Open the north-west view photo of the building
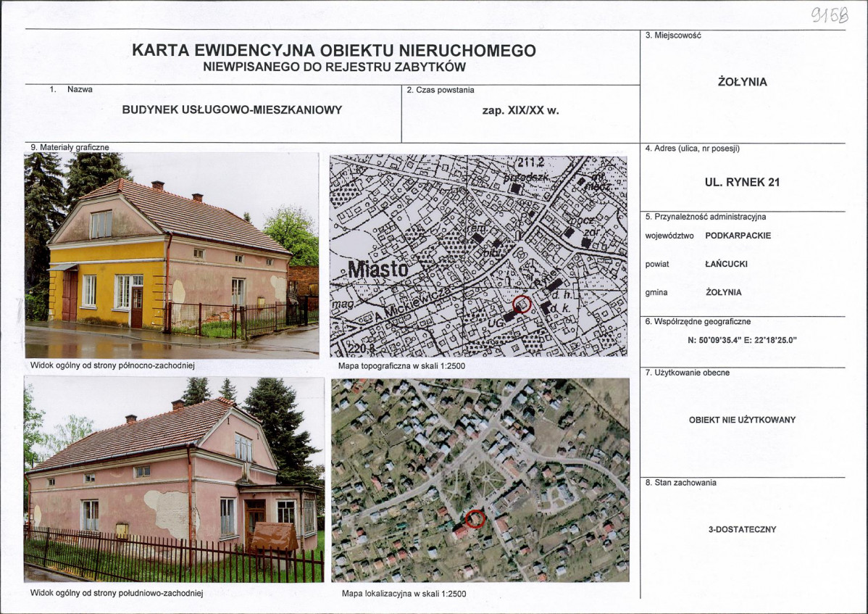This screenshot has height=614, width=868. (172, 255)
